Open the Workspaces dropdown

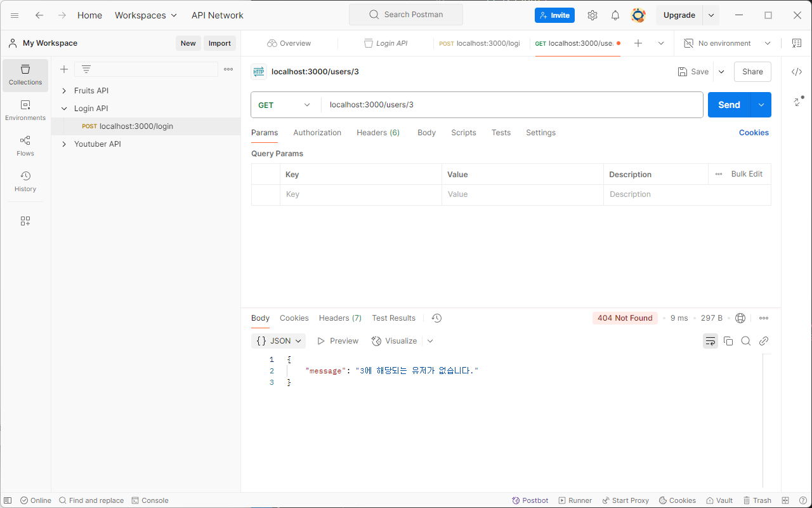coord(146,15)
